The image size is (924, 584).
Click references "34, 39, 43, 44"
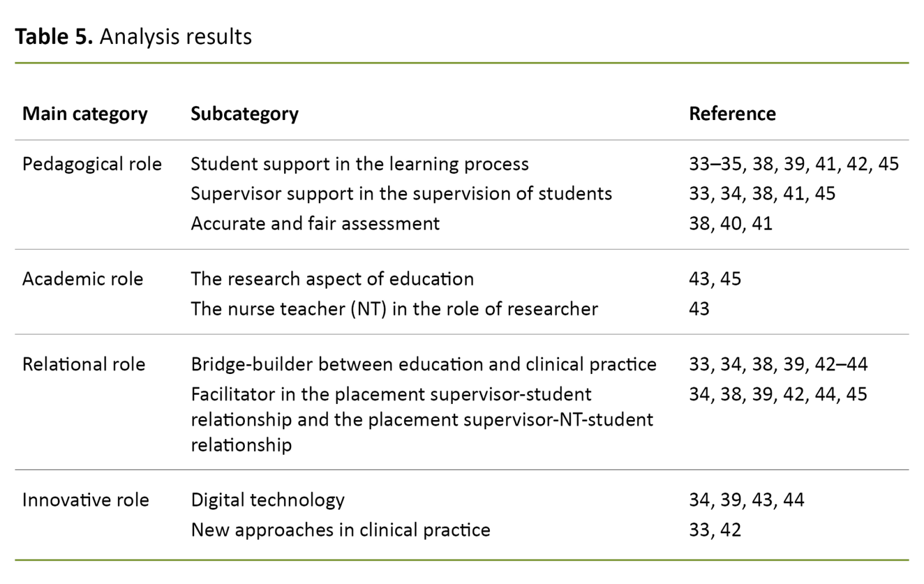(x=746, y=500)
